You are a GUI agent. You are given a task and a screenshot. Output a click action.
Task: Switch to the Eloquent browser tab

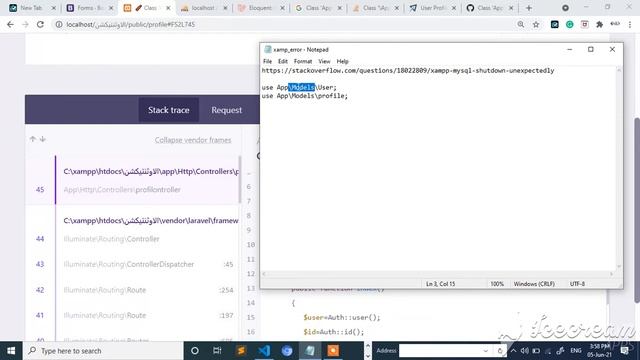(x=260, y=8)
